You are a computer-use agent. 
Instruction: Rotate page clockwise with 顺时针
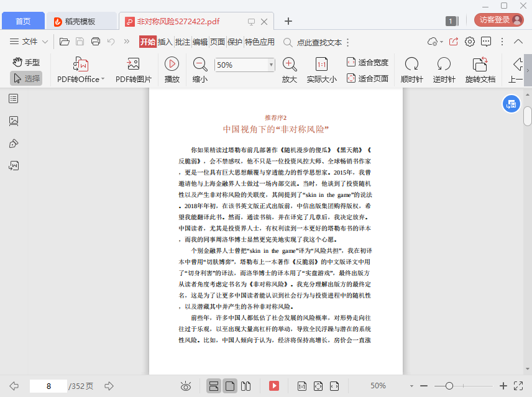[411, 65]
